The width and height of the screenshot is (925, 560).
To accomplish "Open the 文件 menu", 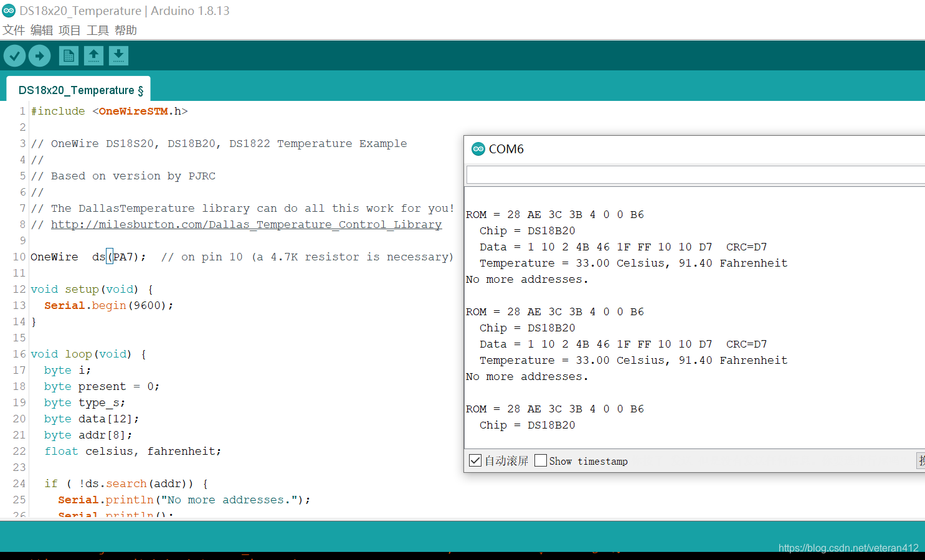I will pos(14,29).
